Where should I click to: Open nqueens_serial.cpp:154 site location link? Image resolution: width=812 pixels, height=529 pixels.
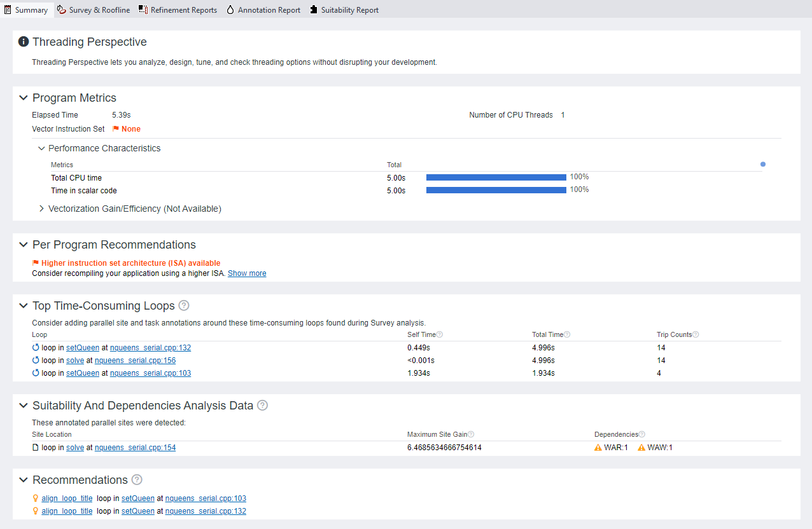pyautogui.click(x=135, y=448)
